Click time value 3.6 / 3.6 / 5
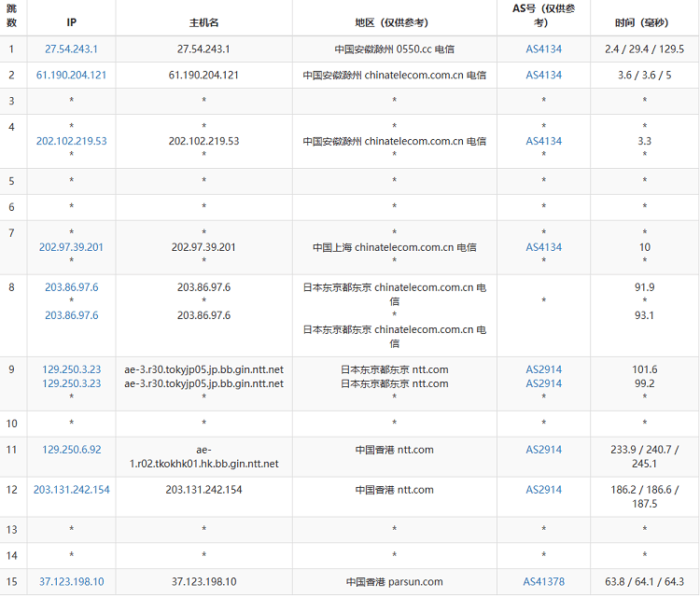 [x=644, y=75]
